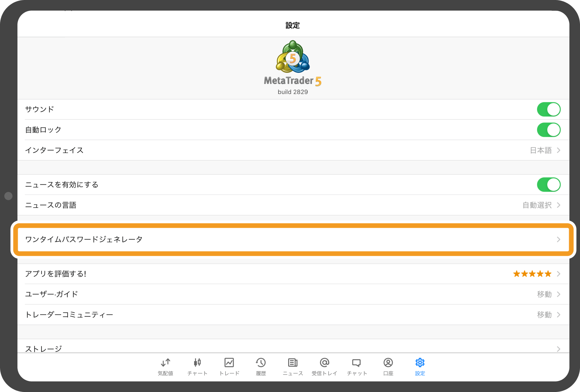
Task: Open ニュースの言語 chevron
Action: (559, 205)
